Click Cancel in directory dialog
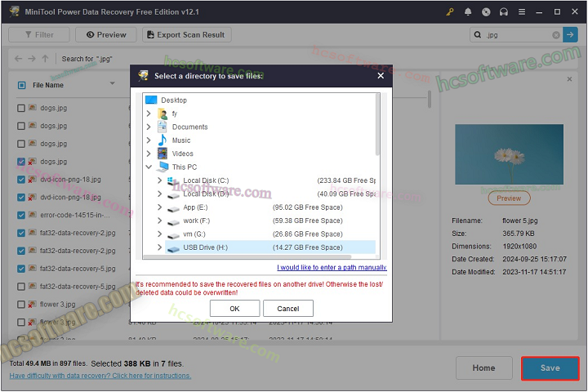 [288, 309]
